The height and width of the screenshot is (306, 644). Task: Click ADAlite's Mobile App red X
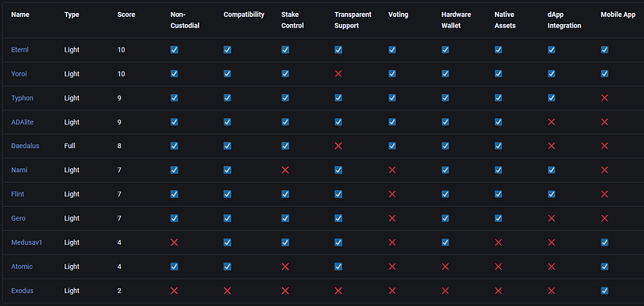pos(605,122)
